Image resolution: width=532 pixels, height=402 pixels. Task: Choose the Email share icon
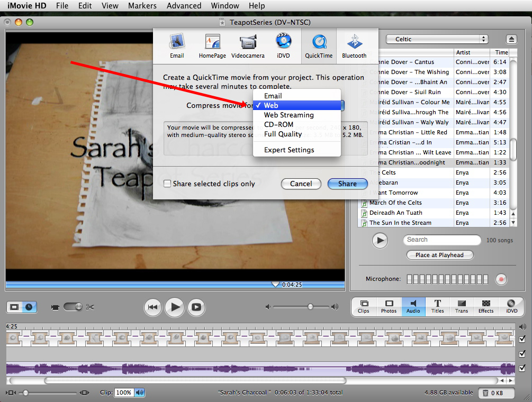point(177,46)
